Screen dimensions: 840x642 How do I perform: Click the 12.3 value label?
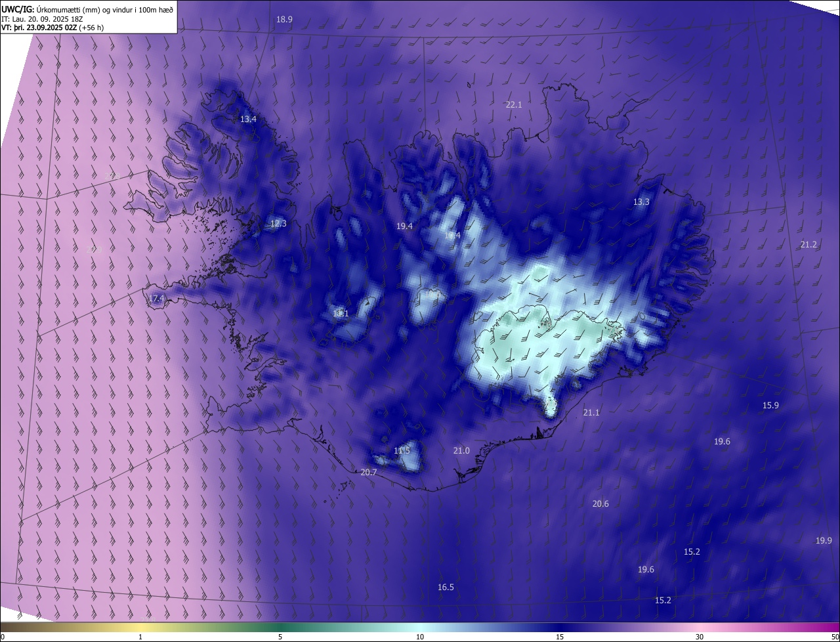point(278,224)
